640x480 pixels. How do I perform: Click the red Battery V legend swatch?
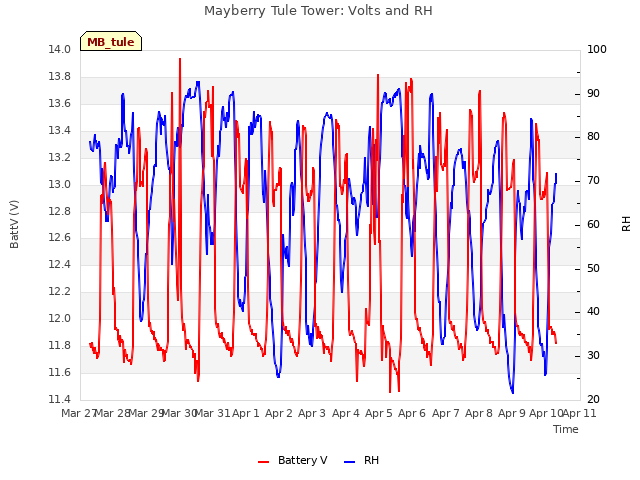pyautogui.click(x=264, y=462)
